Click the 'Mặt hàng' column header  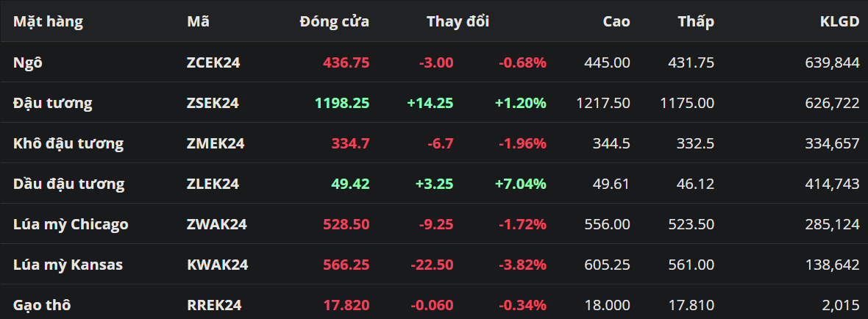[48, 21]
